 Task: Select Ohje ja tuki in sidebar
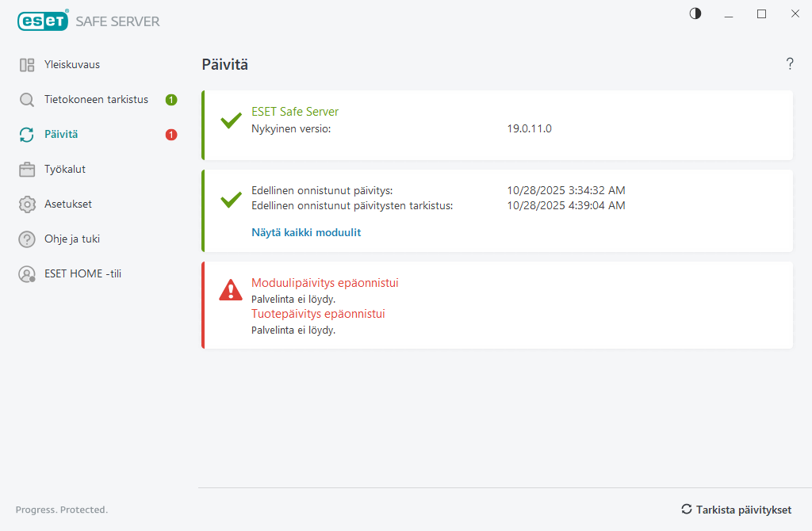coord(72,239)
